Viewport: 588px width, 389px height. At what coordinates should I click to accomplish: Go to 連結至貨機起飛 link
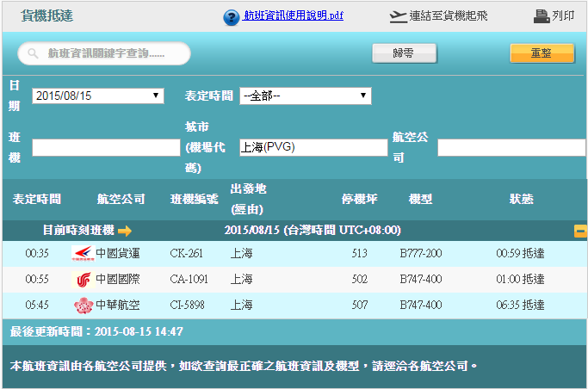tap(449, 15)
